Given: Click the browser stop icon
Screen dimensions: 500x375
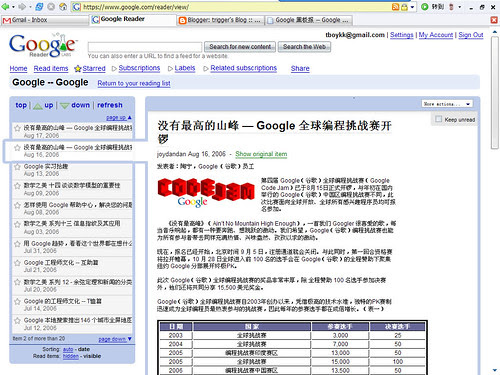Looking at the screenshot, I should click(x=51, y=6).
